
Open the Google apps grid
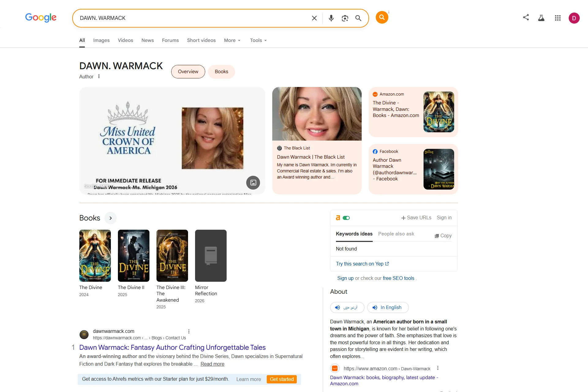(558, 18)
